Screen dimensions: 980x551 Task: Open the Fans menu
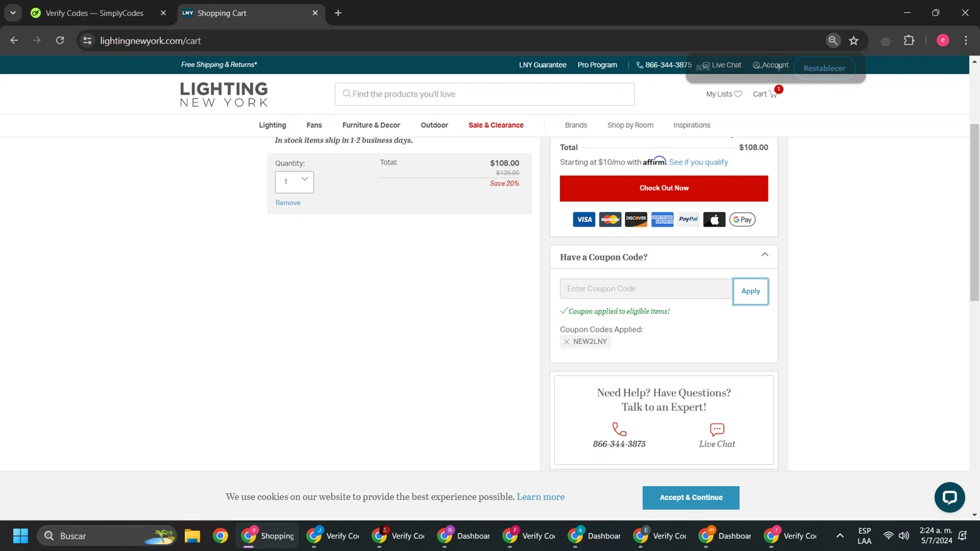(x=314, y=125)
